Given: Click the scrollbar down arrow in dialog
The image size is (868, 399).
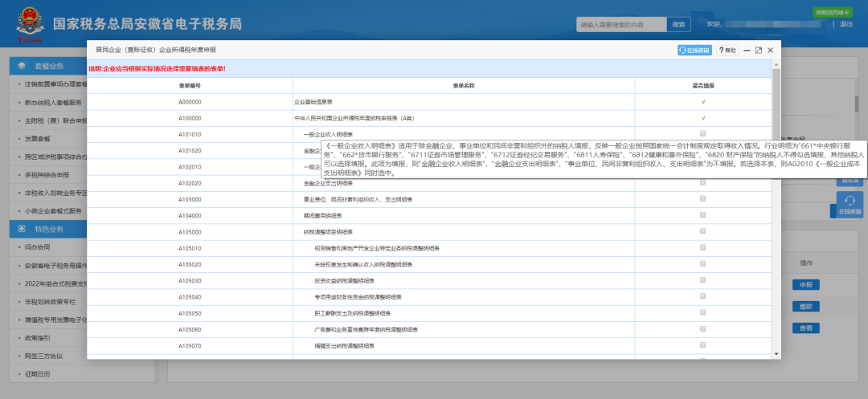Looking at the screenshot, I should coord(776,354).
